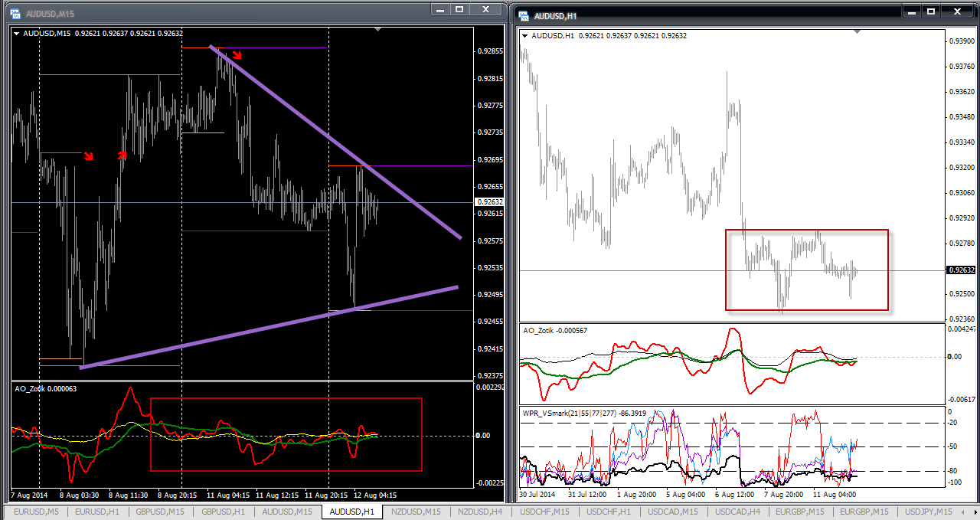Click the "12 Aug 04:15" time axis label

tap(377, 495)
